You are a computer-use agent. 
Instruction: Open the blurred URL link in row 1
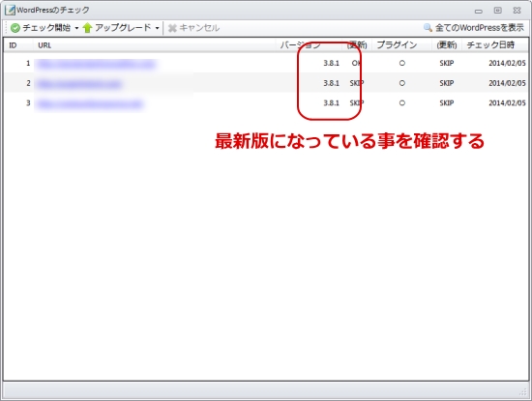pyautogui.click(x=97, y=64)
